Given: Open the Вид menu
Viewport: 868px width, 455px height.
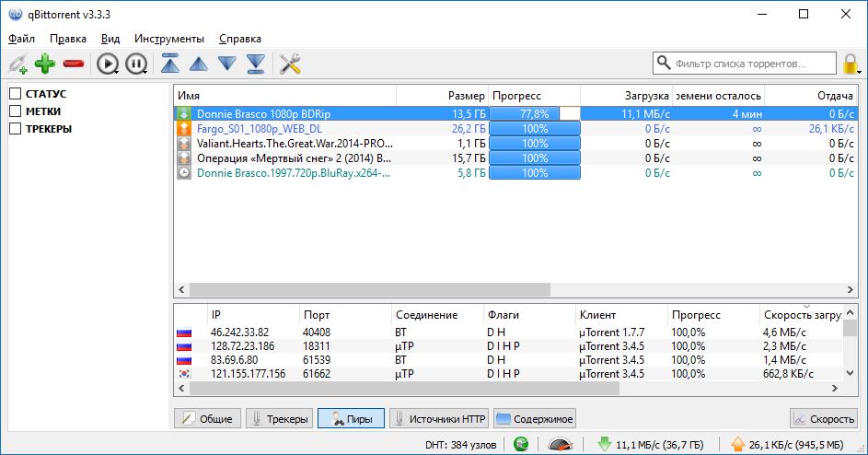Looking at the screenshot, I should coord(110,39).
